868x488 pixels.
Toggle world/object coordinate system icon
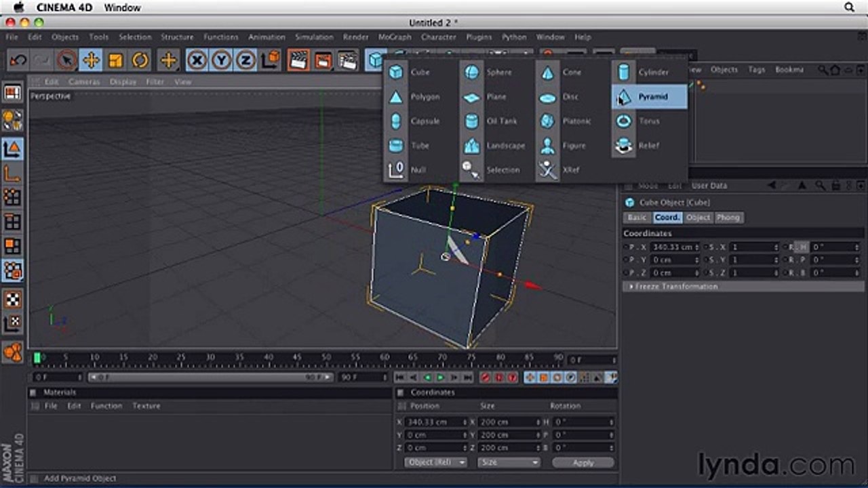pyautogui.click(x=271, y=60)
